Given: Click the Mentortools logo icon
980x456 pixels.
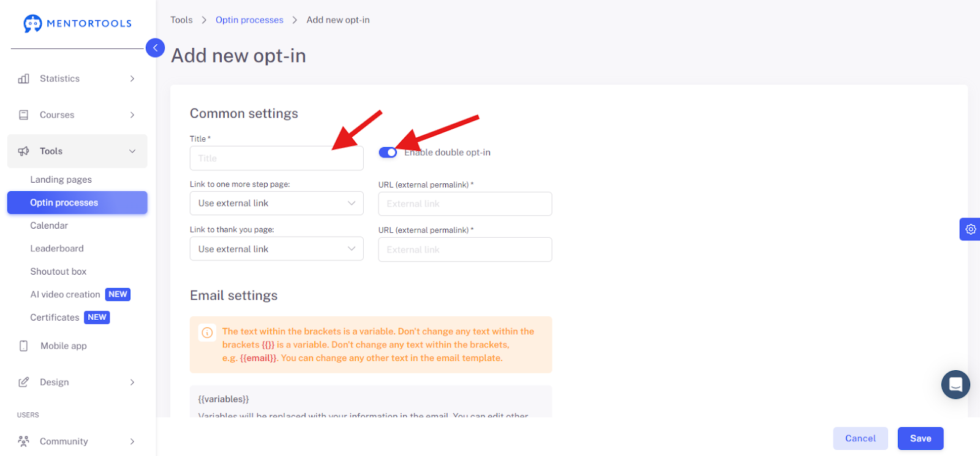Looking at the screenshot, I should 32,23.
